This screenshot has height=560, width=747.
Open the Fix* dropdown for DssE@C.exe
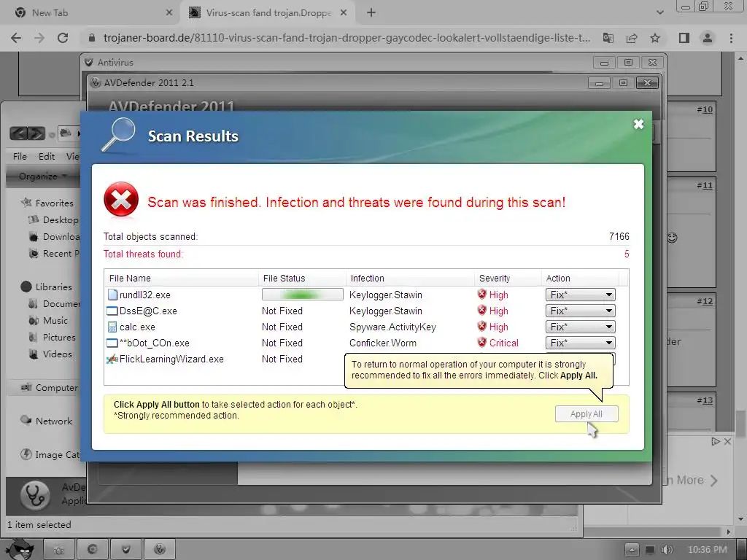coord(580,311)
